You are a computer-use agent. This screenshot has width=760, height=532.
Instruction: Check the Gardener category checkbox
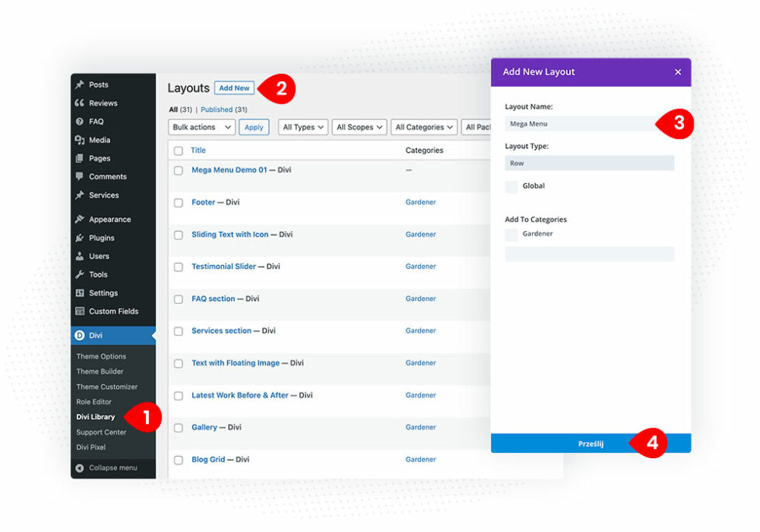pyautogui.click(x=511, y=233)
